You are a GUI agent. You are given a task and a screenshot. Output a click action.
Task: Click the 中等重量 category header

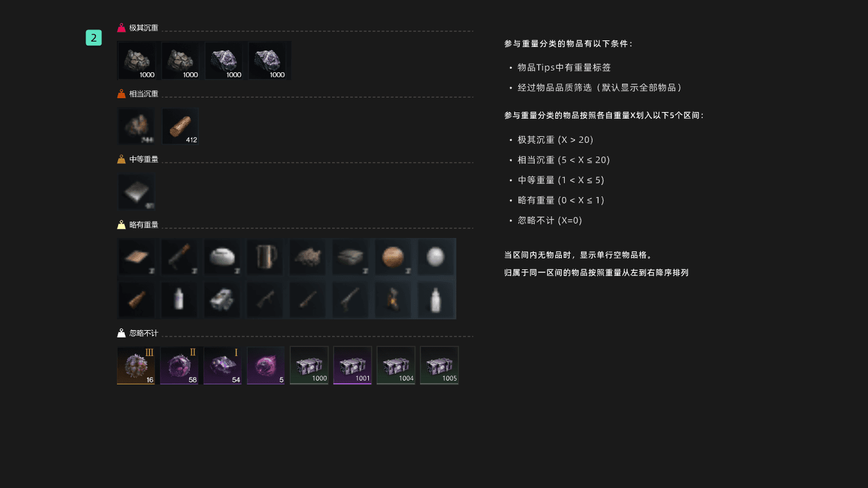pyautogui.click(x=144, y=160)
